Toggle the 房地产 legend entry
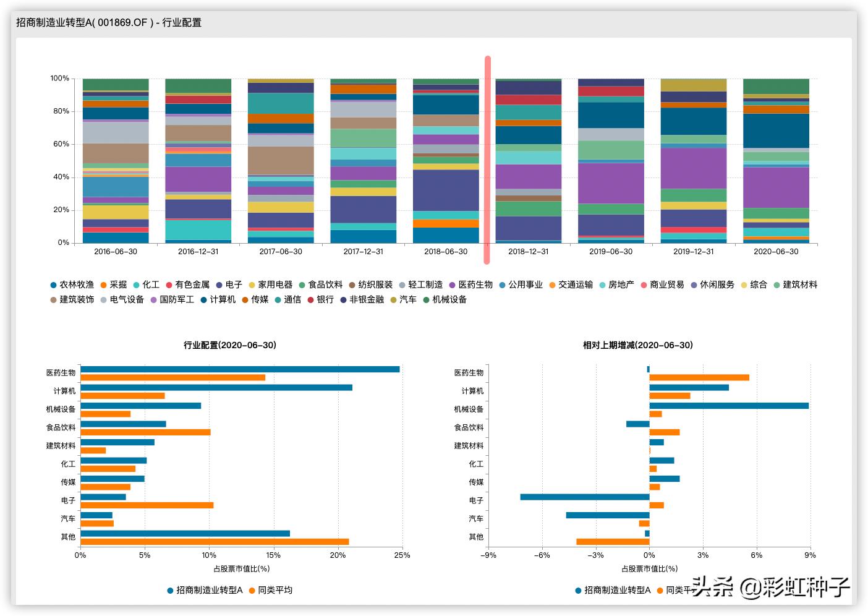Screen dimensions: 868x616 point(616,284)
